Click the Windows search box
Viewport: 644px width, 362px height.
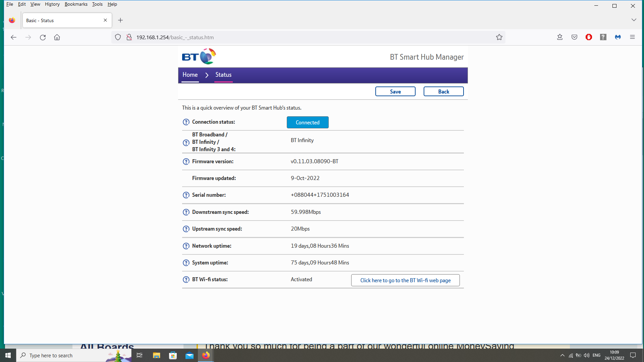point(74,355)
